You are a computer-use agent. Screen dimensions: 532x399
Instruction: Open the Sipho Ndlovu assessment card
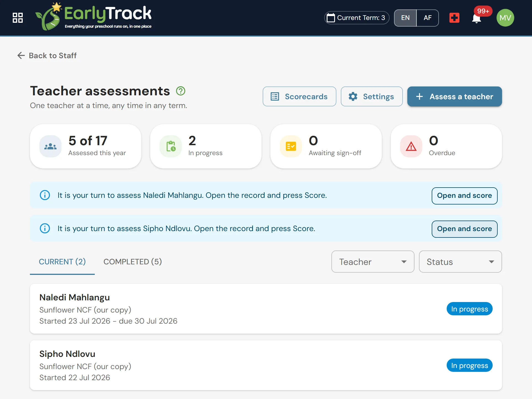click(x=266, y=365)
